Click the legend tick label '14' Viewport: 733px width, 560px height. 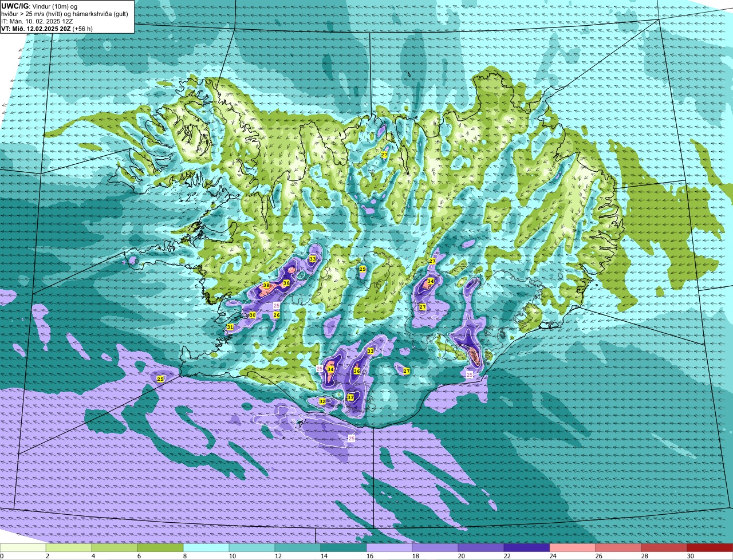pyautogui.click(x=324, y=556)
